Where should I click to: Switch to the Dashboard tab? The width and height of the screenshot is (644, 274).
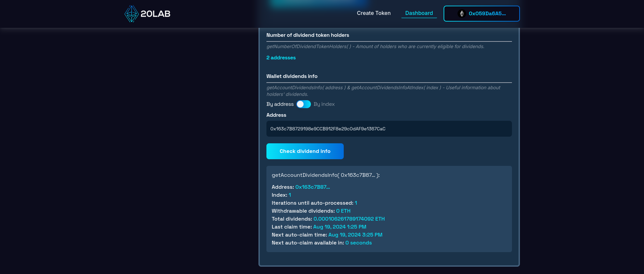pos(419,13)
